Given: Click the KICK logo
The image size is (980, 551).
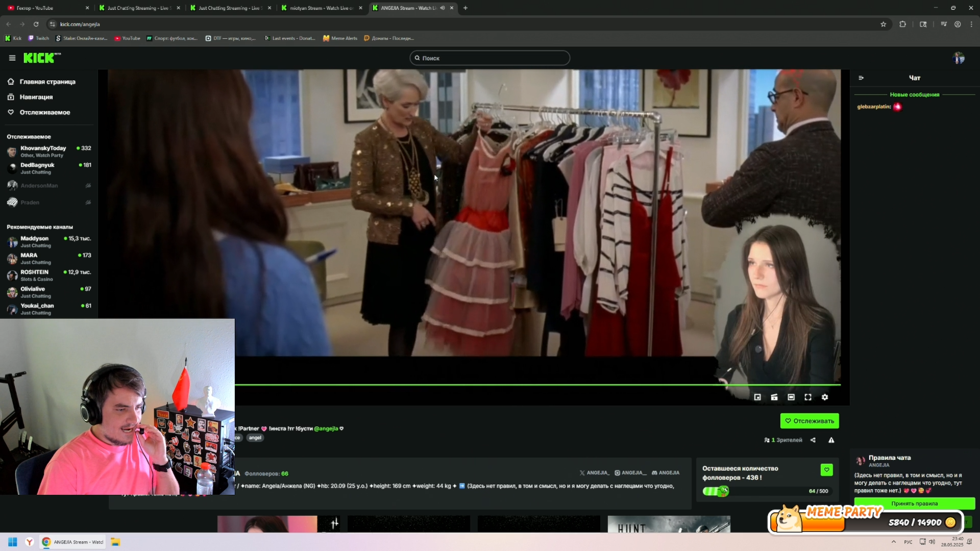Looking at the screenshot, I should 42,58.
